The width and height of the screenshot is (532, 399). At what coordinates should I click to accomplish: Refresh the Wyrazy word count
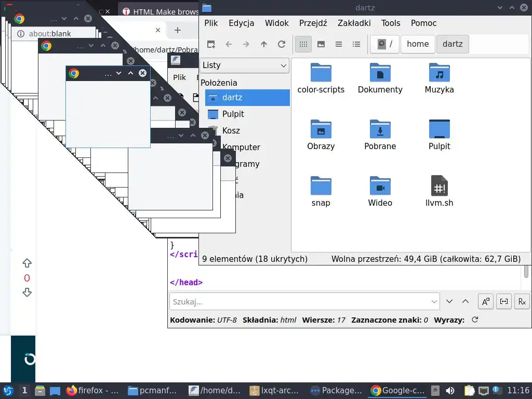click(x=475, y=320)
